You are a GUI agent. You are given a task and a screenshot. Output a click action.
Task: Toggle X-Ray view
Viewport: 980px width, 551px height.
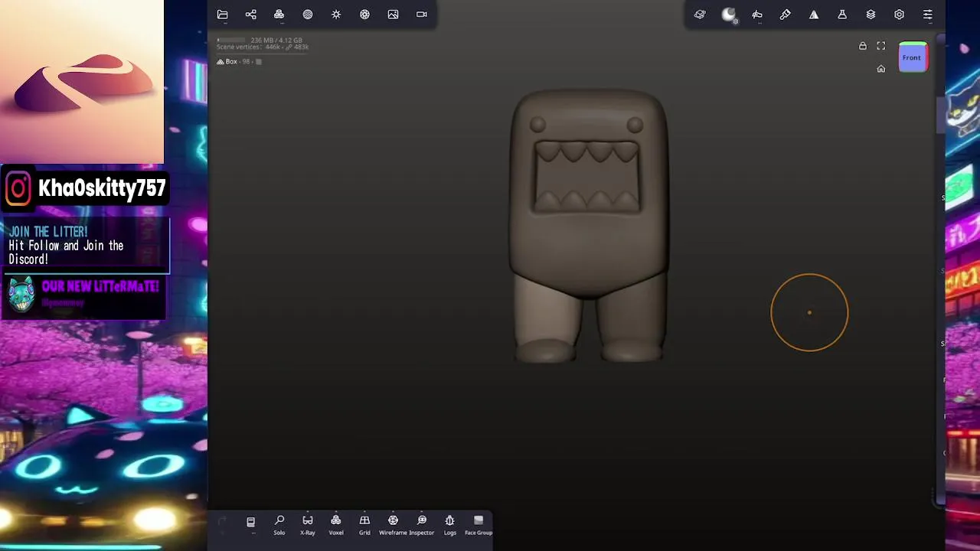pos(308,525)
